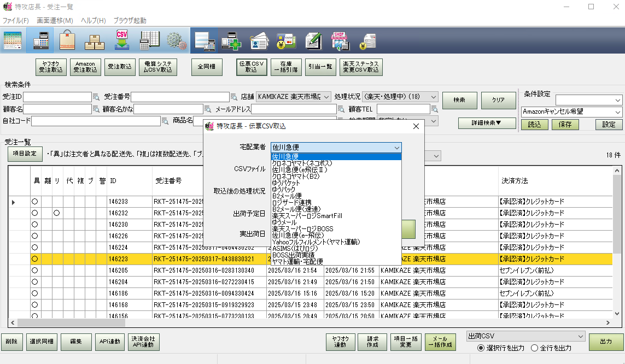Screen dimensions: 625x364
Task: Expand the 詳細検索▼ options
Action: pos(486,123)
